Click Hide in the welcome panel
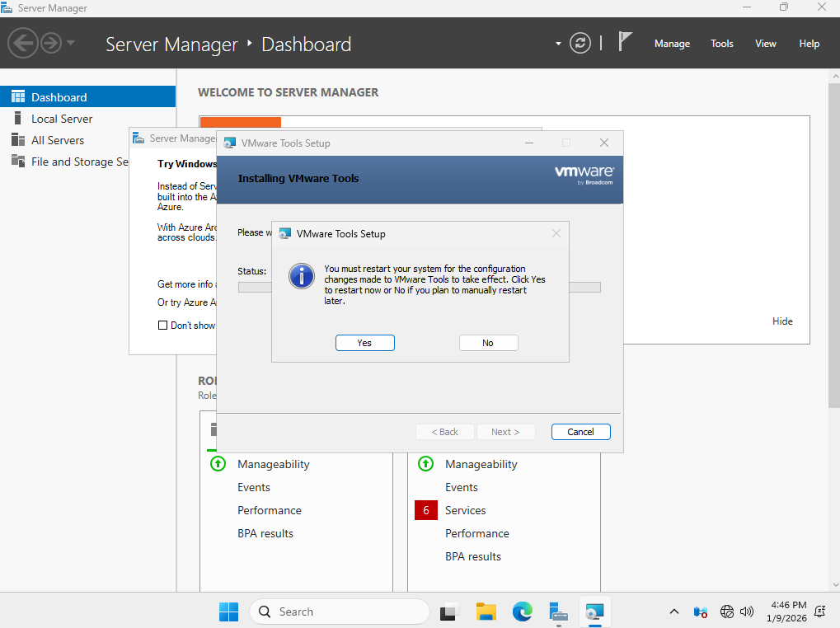840x628 pixels. point(782,321)
